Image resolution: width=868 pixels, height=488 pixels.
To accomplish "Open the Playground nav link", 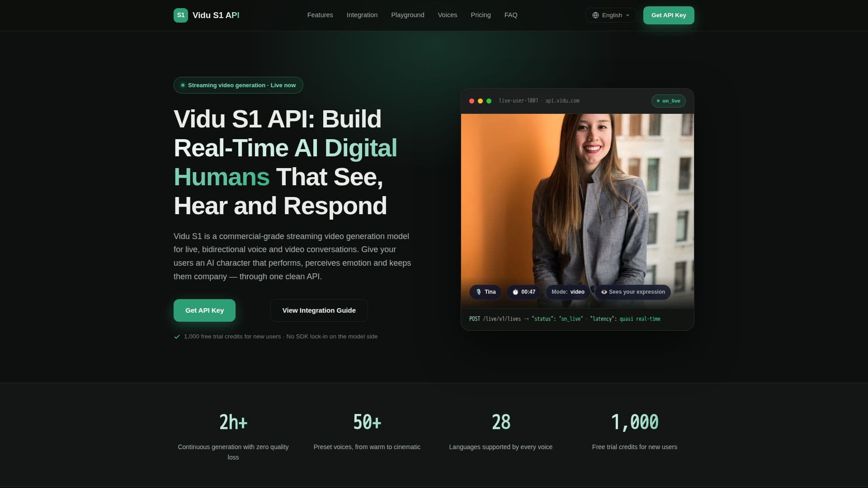I will point(407,15).
